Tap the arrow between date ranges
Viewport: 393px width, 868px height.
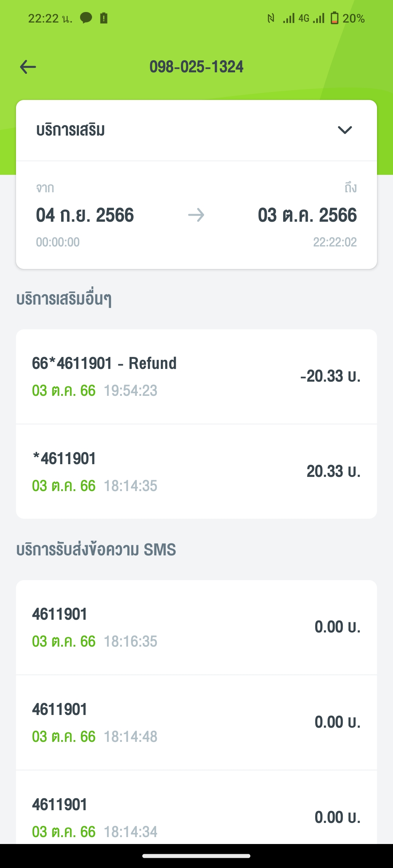196,215
